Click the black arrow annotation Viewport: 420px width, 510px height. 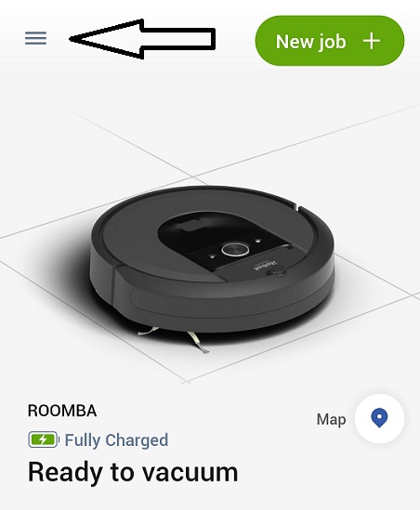tap(142, 39)
